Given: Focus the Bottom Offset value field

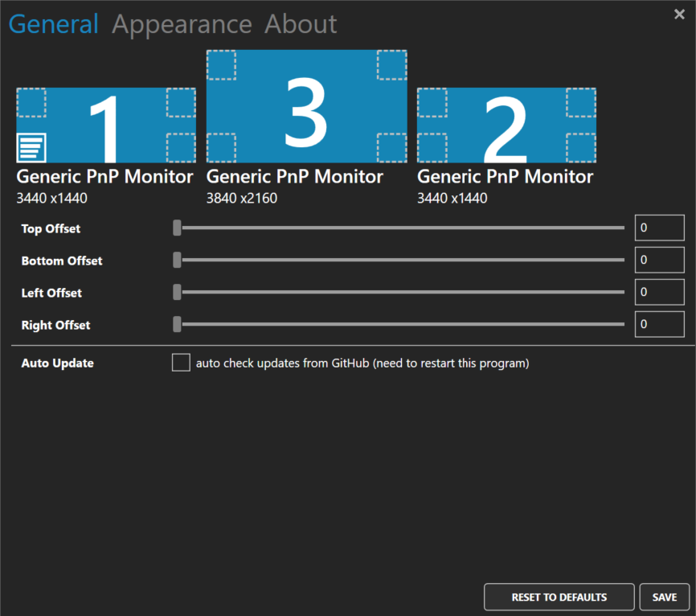Looking at the screenshot, I should point(659,260).
